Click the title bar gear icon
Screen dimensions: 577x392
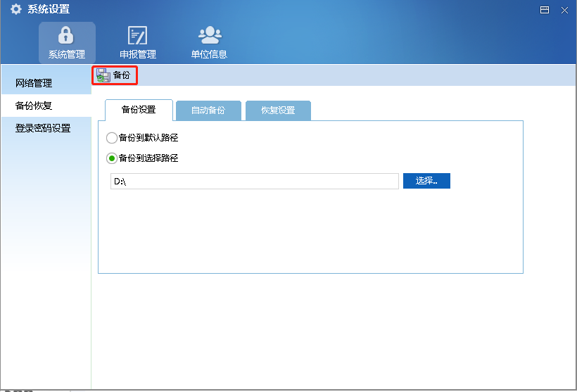point(15,9)
